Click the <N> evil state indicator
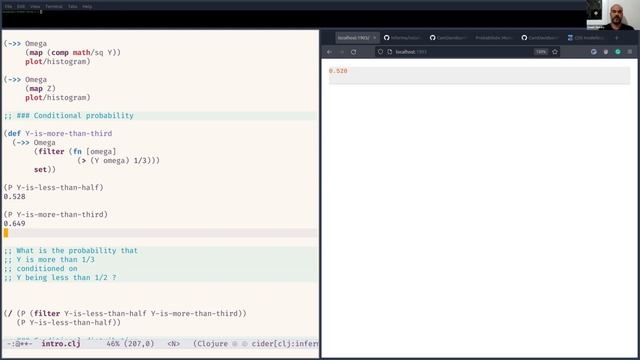 (173, 344)
